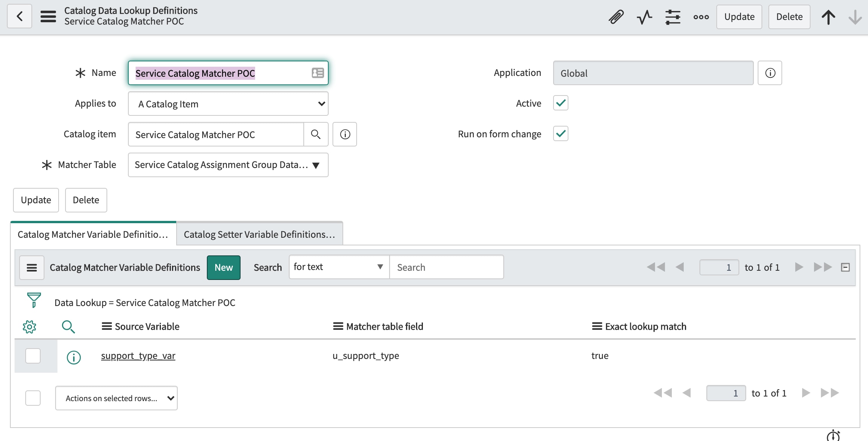Open the more options menu (three dots)
868x441 pixels.
pos(701,17)
